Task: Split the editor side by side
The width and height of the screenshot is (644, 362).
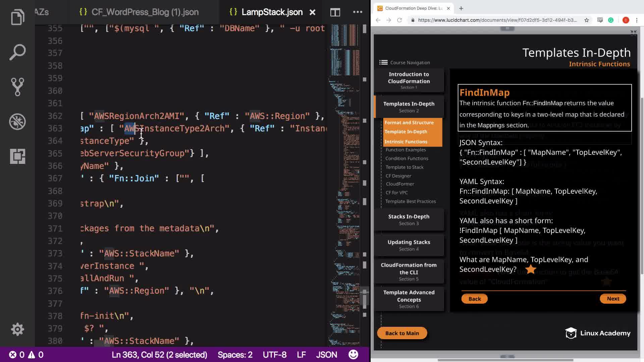Action: click(335, 12)
